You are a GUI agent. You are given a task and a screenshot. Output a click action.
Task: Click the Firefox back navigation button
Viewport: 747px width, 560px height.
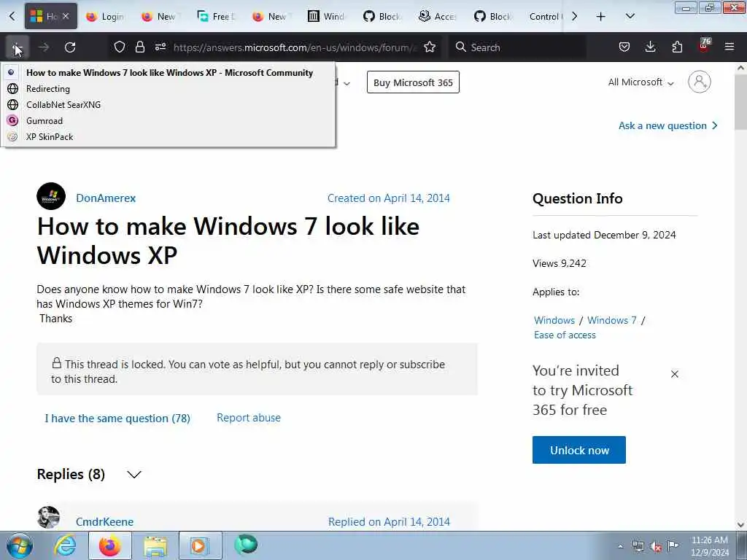click(18, 47)
